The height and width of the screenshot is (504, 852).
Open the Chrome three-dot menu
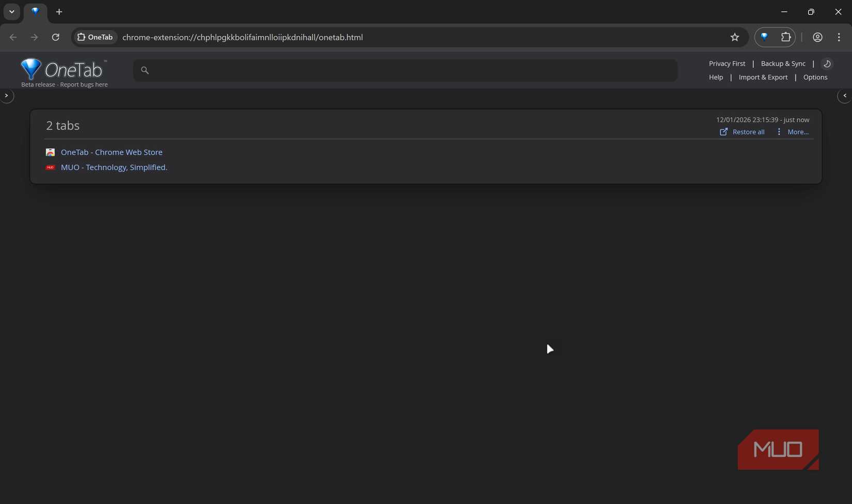(839, 37)
